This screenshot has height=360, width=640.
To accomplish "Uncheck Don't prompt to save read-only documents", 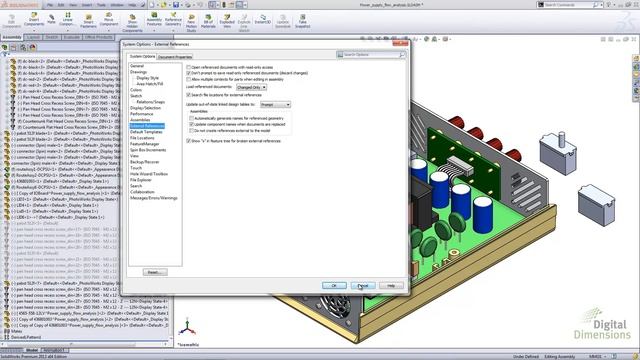I will (189, 73).
